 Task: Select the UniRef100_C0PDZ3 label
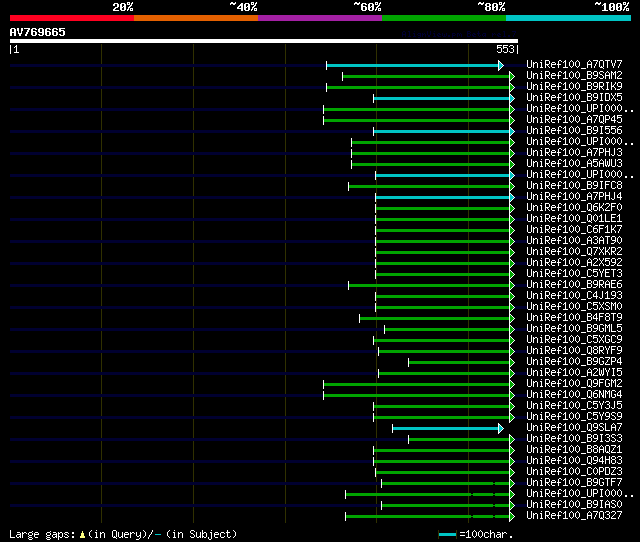pyautogui.click(x=574, y=472)
